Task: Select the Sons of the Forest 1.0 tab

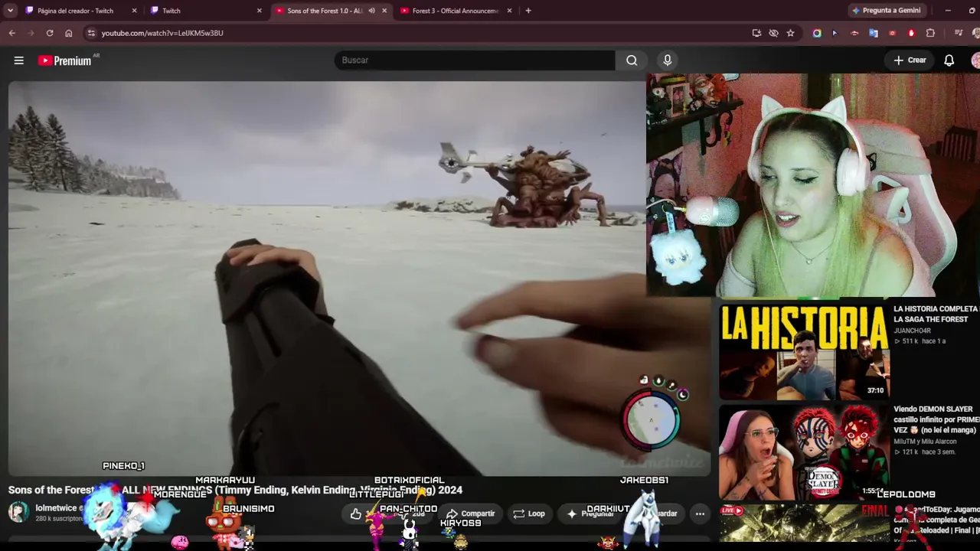Action: pos(331,11)
